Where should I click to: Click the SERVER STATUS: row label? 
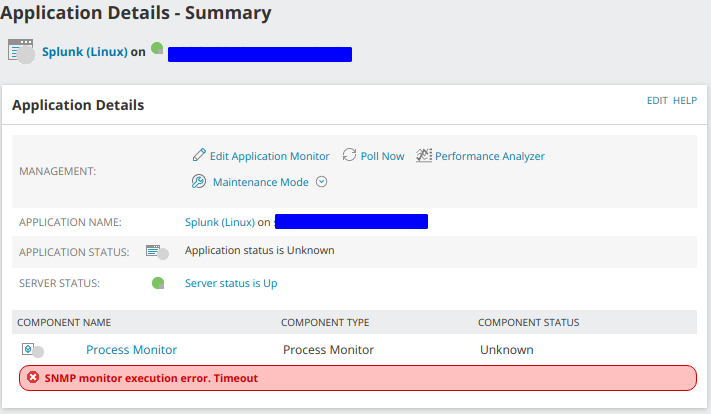tap(59, 283)
